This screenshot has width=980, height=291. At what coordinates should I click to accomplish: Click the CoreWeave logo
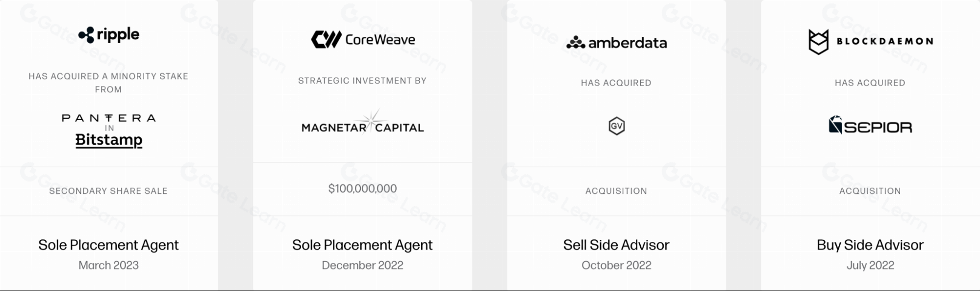[363, 39]
